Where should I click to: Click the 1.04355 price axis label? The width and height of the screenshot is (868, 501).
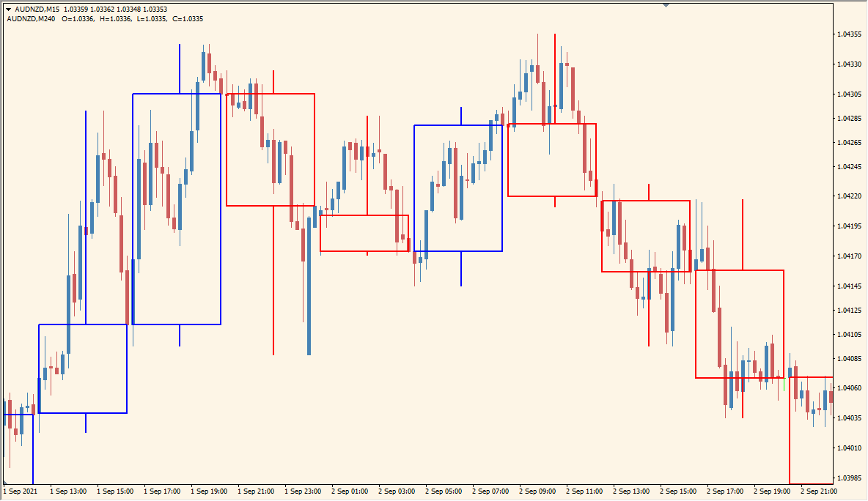pyautogui.click(x=850, y=34)
